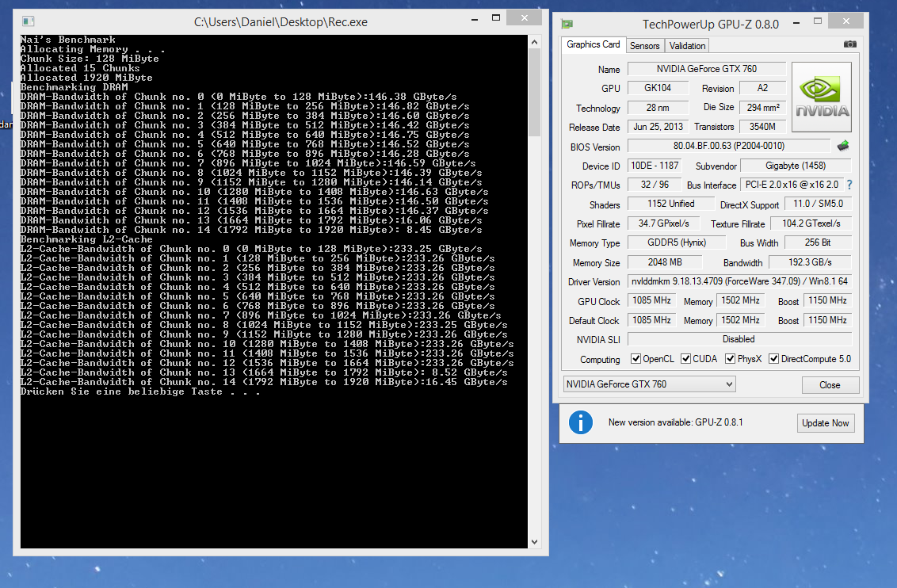Click console line 'Benchmarking L2-Cache'
This screenshot has height=588, width=897.
tap(86, 239)
